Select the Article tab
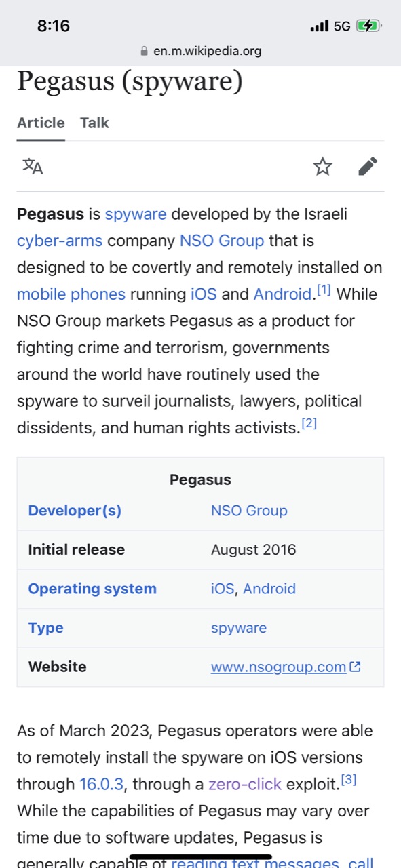401x868 pixels. pyautogui.click(x=41, y=123)
